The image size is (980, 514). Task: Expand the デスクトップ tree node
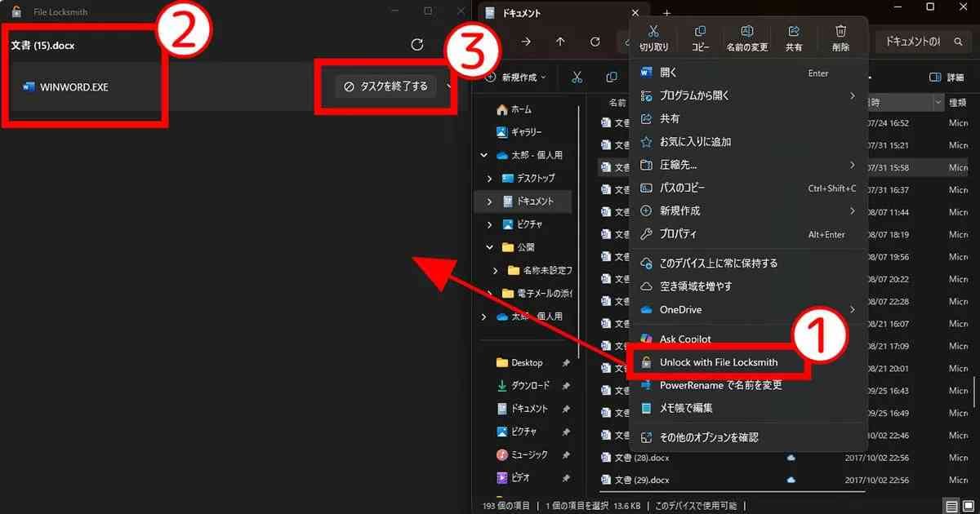pyautogui.click(x=490, y=178)
